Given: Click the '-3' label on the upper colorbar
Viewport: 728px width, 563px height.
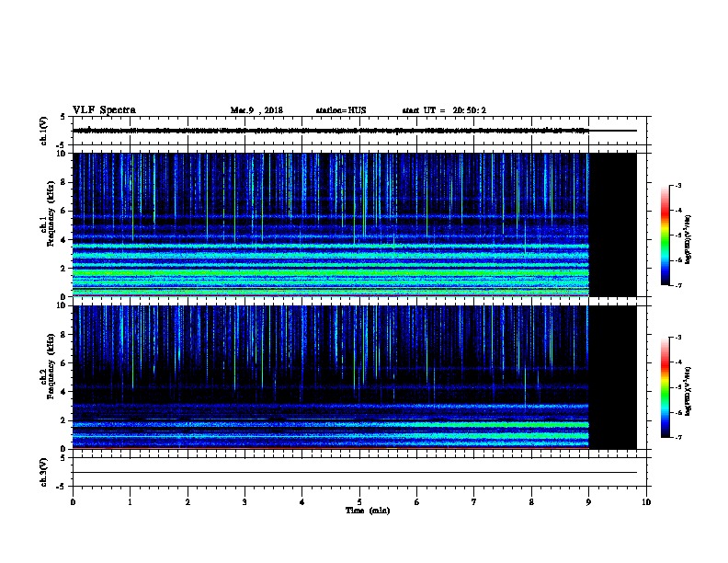Looking at the screenshot, I should (677, 185).
